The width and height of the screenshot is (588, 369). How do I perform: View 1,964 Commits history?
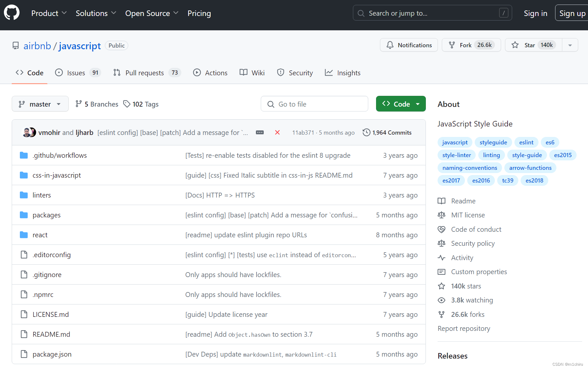387,132
